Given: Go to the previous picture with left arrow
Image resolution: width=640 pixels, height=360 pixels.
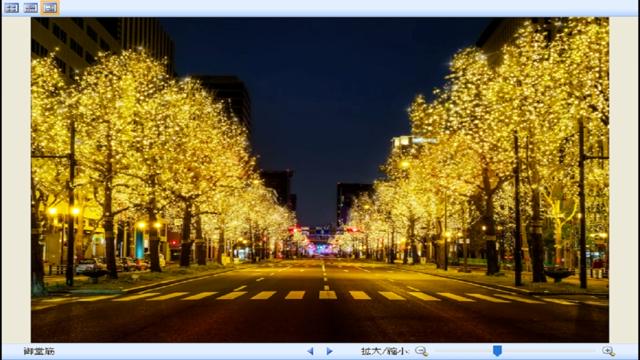Looking at the screenshot, I should click(x=310, y=351).
